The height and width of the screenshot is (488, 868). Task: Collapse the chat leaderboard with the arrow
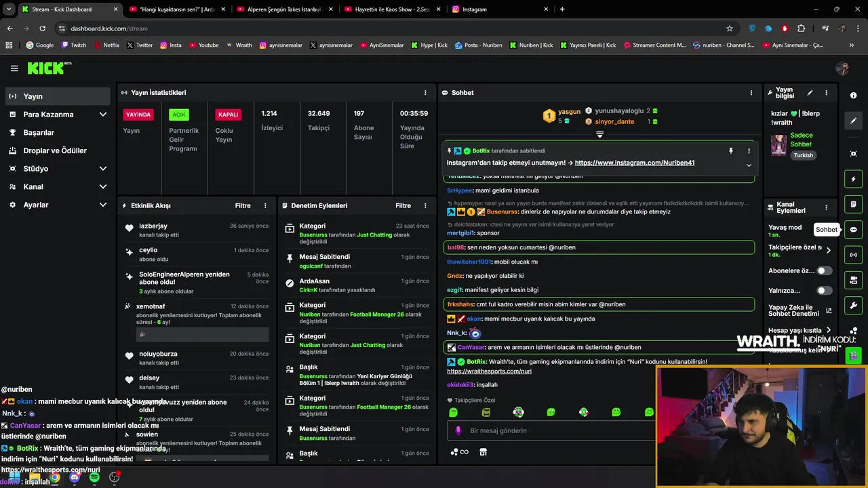click(x=599, y=134)
